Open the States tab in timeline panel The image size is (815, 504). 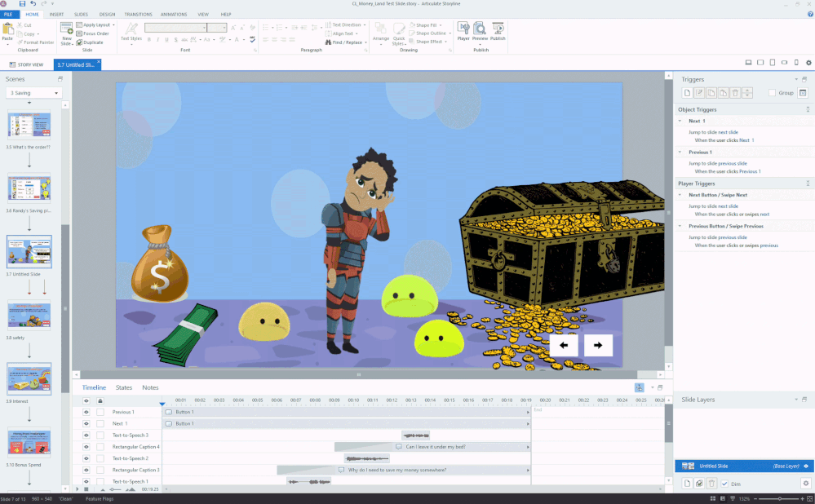124,387
